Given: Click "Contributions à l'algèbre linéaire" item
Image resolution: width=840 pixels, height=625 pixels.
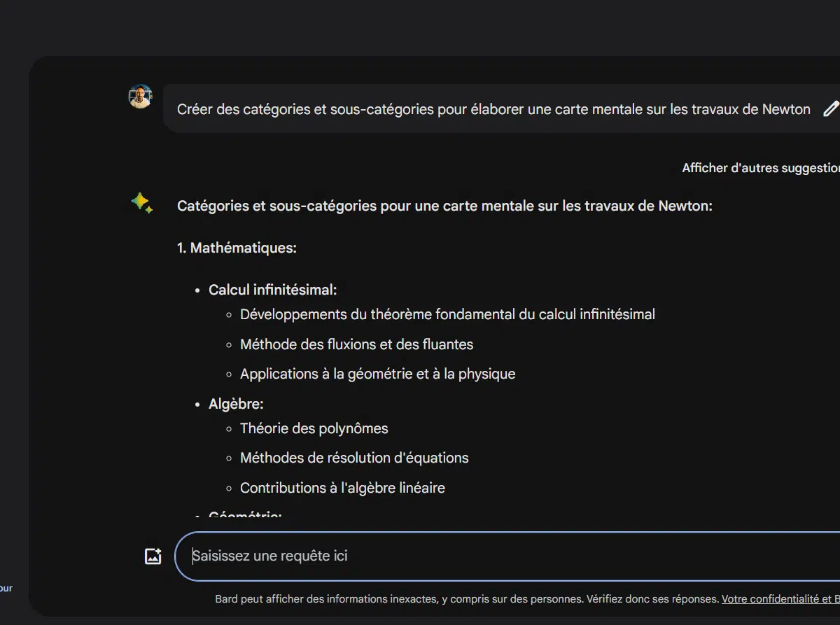Looking at the screenshot, I should point(342,488).
